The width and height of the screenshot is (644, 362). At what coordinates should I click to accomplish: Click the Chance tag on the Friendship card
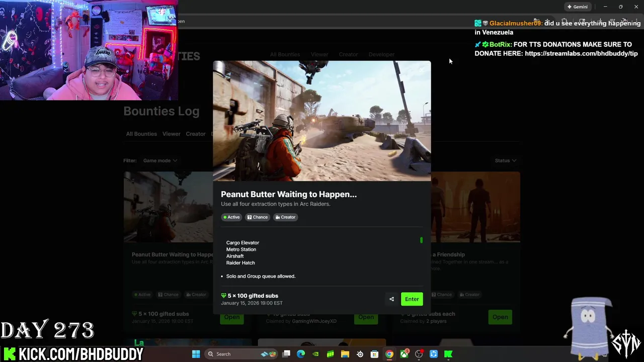pyautogui.click(x=441, y=295)
